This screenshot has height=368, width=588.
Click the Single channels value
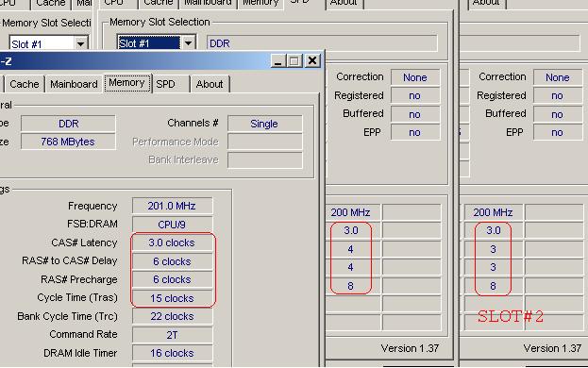(x=264, y=124)
